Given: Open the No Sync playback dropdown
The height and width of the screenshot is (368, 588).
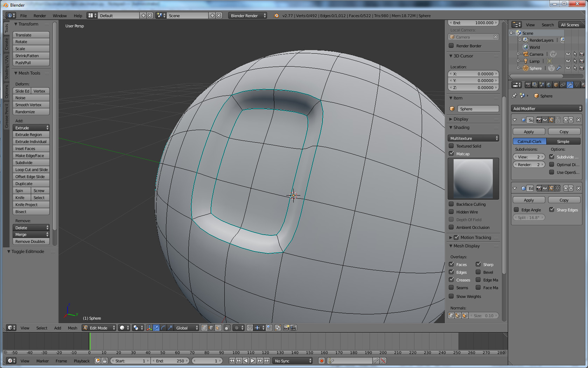Looking at the screenshot, I should click(x=293, y=361).
